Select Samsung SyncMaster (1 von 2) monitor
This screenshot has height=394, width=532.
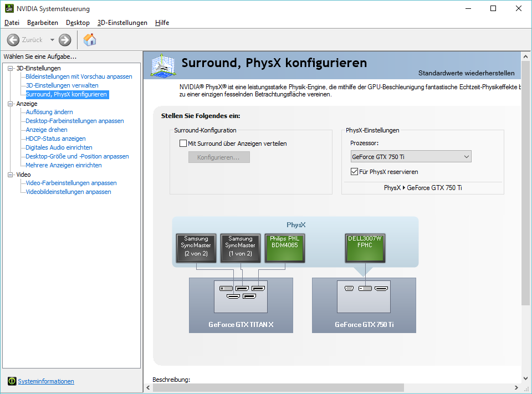click(x=241, y=248)
